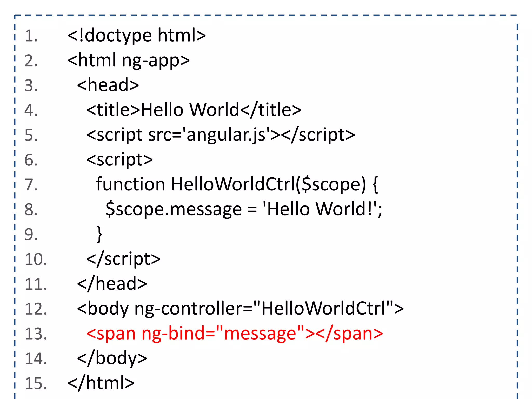This screenshot has height=399, width=532.
Task: Click the closing curly brace line
Action: tap(99, 234)
